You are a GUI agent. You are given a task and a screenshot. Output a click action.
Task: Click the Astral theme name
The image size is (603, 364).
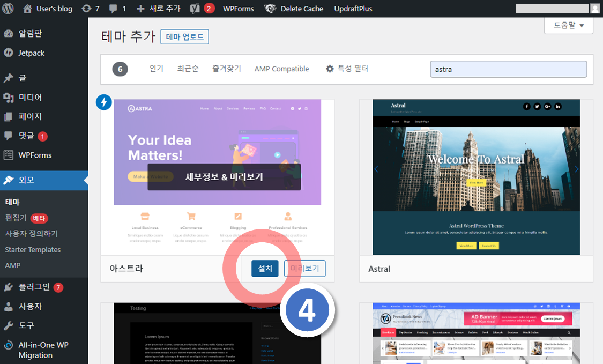click(379, 269)
